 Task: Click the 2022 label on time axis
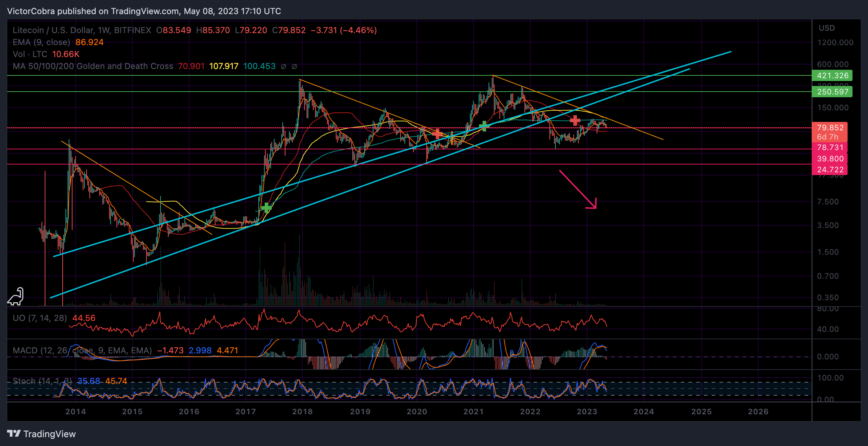point(530,412)
